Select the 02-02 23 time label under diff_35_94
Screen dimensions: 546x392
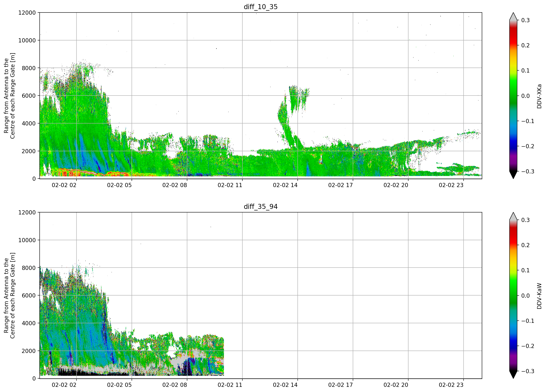pos(451,385)
